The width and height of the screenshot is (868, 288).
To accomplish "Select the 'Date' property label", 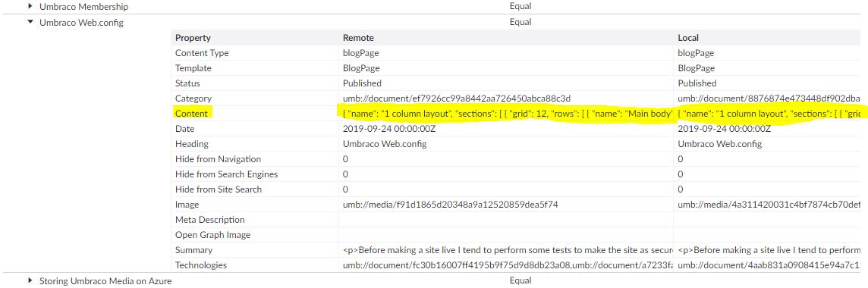I will coord(184,129).
